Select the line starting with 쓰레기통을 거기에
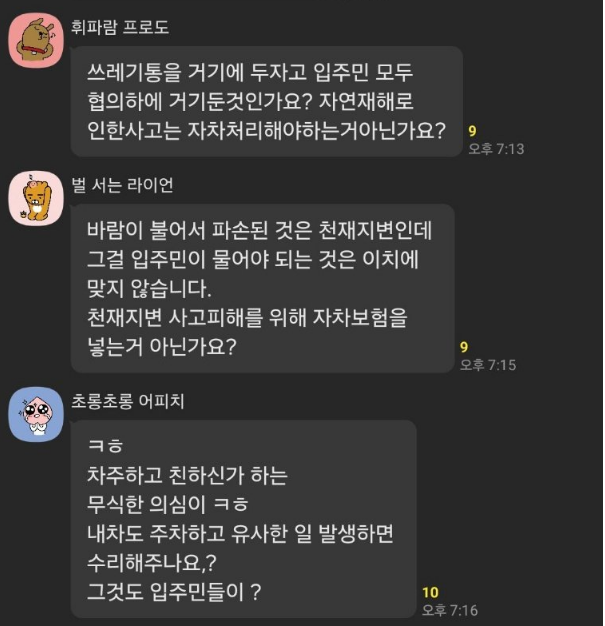This screenshot has height=626, width=605. point(250,73)
